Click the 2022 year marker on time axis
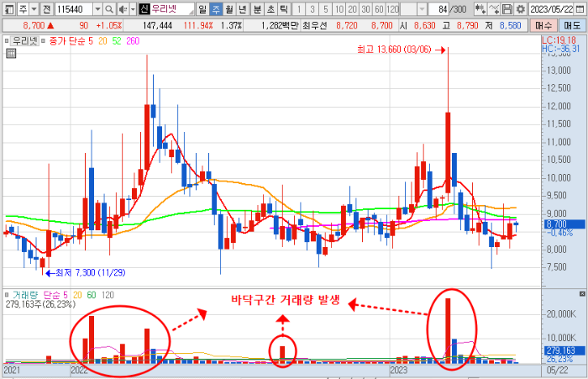Image resolution: width=588 pixels, height=379 pixels. point(79,371)
